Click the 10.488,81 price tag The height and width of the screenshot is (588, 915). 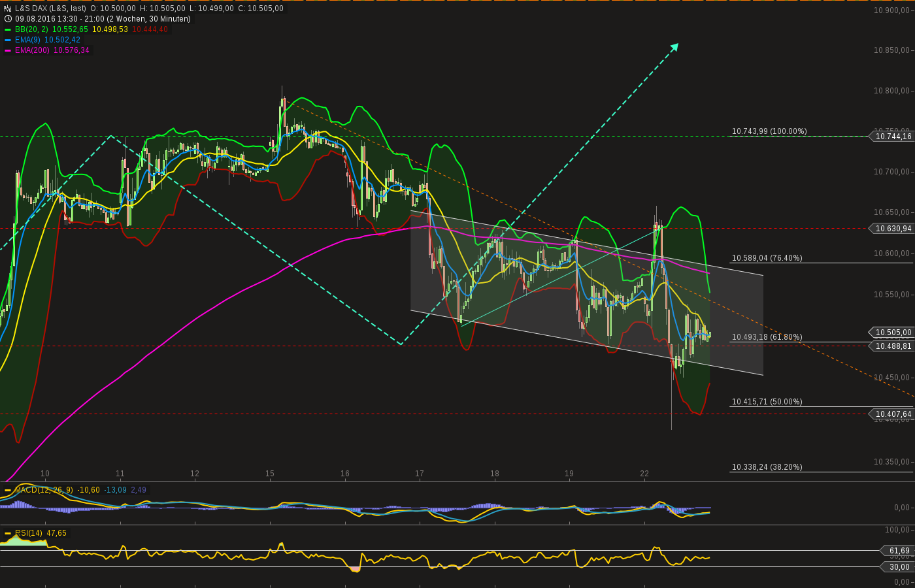892,346
